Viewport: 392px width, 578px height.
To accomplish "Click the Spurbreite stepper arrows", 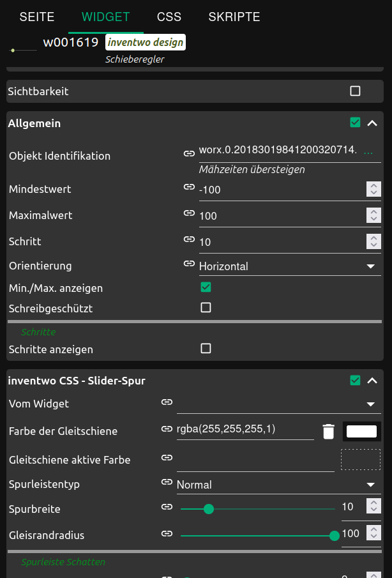I will click(373, 506).
